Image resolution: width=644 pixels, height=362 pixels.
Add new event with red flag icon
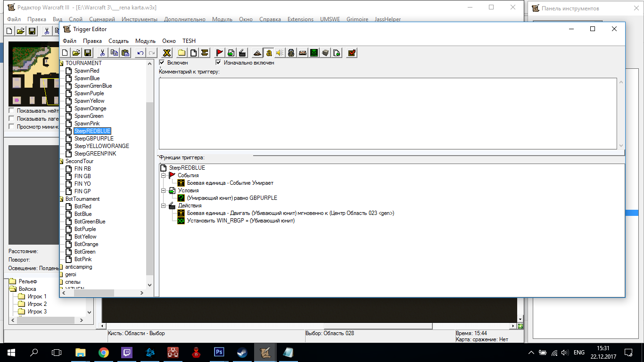point(219,53)
